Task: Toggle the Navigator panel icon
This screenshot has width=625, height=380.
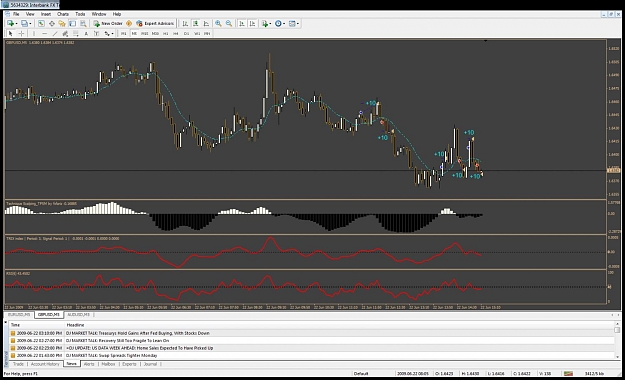Action: click(x=62, y=24)
